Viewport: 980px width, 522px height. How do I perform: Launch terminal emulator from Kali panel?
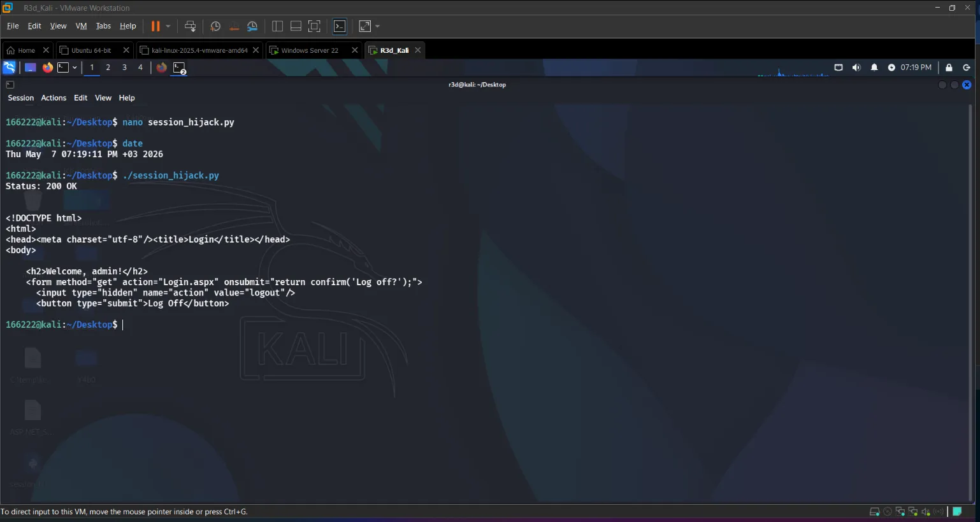click(x=63, y=67)
